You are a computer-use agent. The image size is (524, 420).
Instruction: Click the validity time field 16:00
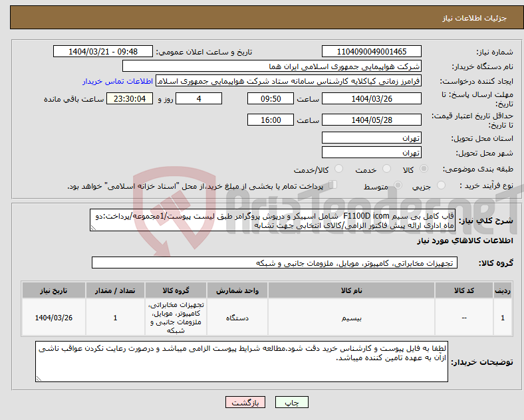coord(271,120)
